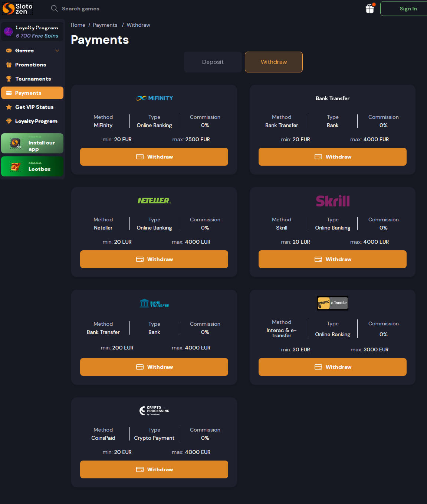Click the diamond Loyalty Program icon
Image resolution: width=427 pixels, height=504 pixels.
9,121
